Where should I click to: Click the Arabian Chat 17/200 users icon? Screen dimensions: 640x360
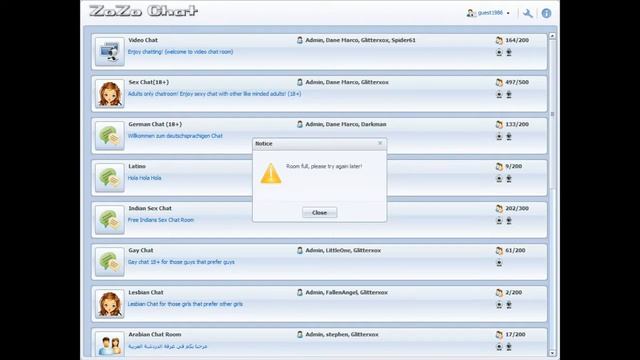pos(499,334)
